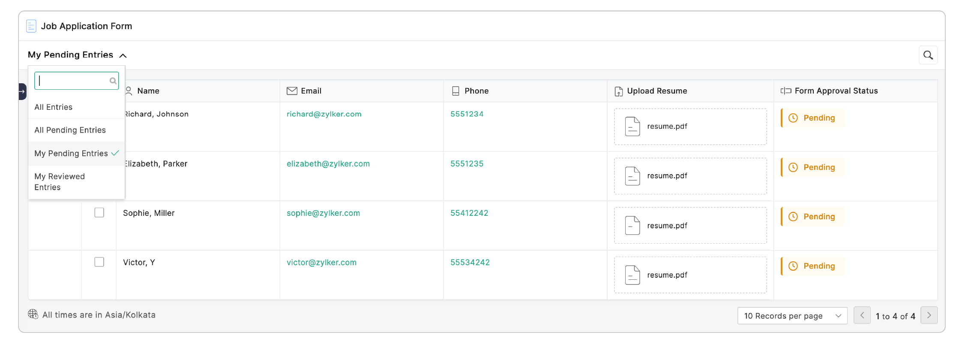Collapse the My Pending Entries view dropdown
The height and width of the screenshot is (345, 980).
pyautogui.click(x=123, y=55)
